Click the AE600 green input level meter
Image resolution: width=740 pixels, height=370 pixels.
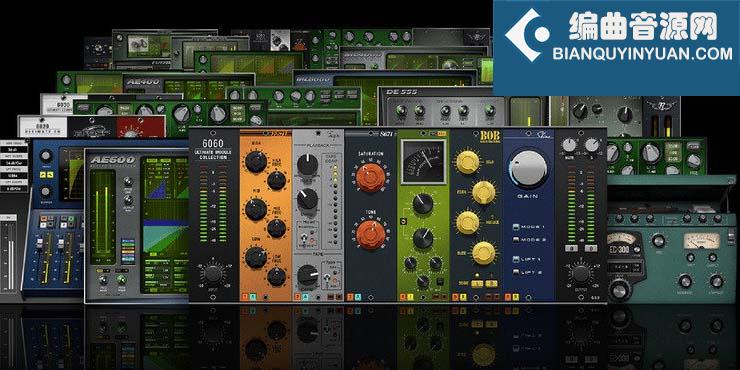coord(103,218)
